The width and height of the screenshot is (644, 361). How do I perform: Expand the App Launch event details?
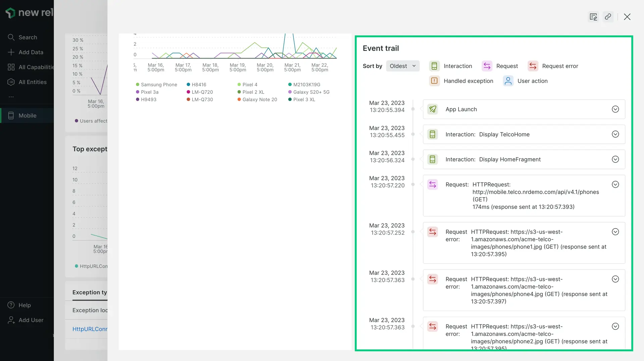pyautogui.click(x=615, y=109)
